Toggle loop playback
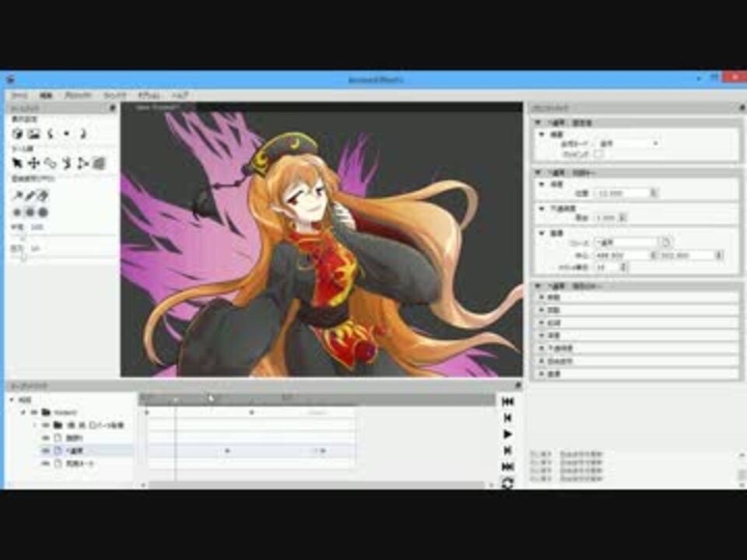The image size is (747, 560). click(508, 483)
